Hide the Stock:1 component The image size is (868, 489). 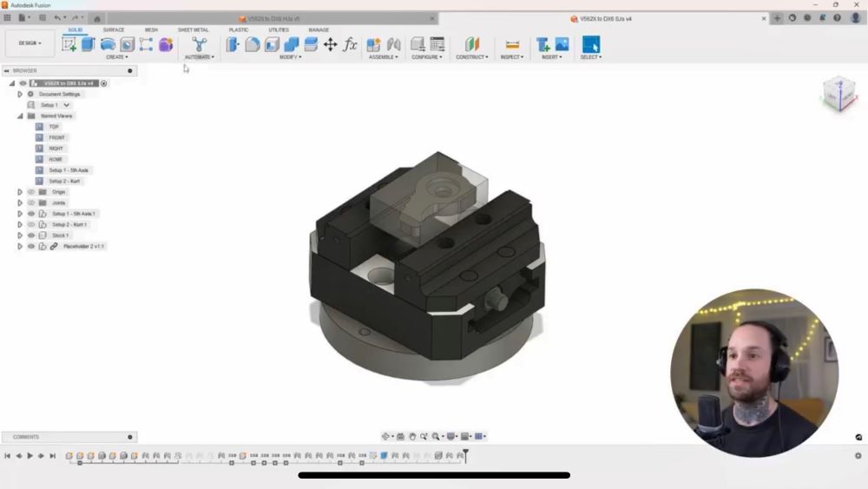(31, 235)
